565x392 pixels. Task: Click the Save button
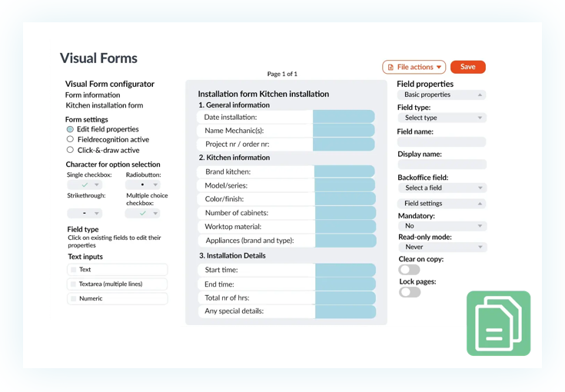point(467,68)
